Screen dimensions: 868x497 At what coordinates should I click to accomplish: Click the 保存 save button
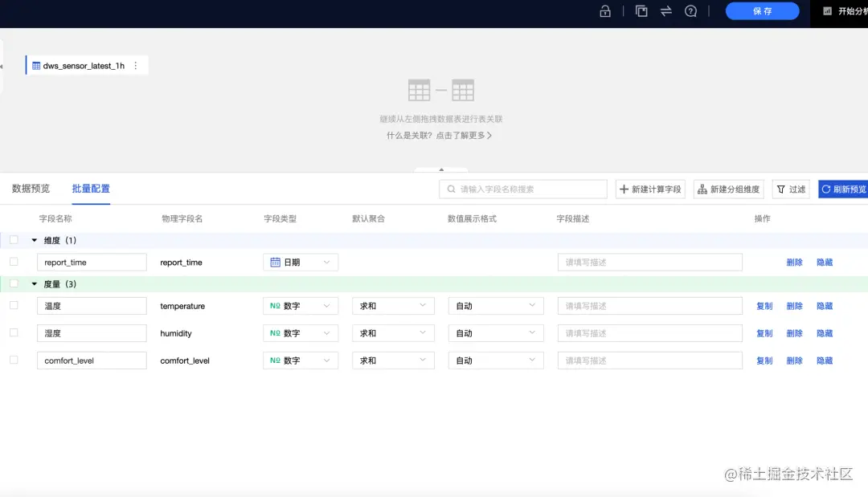click(x=761, y=11)
